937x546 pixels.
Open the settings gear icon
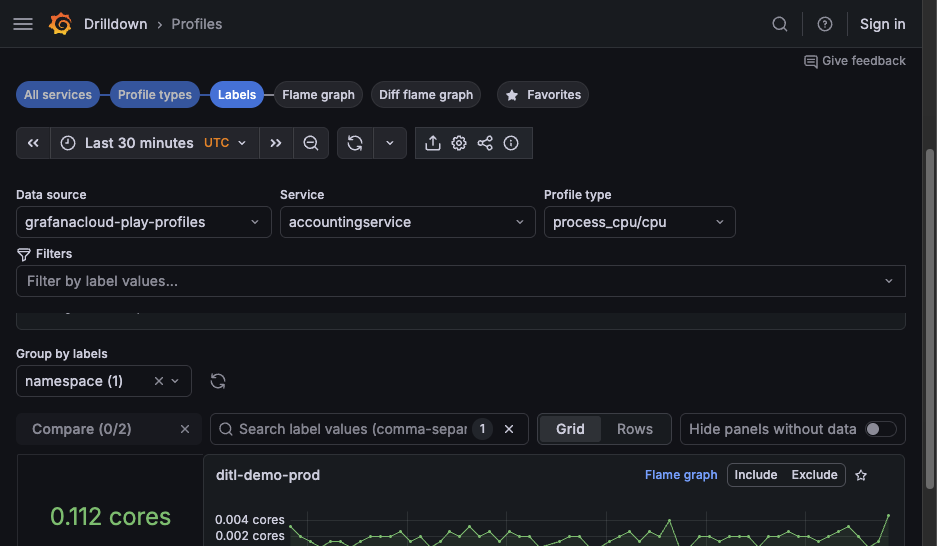[x=459, y=143]
